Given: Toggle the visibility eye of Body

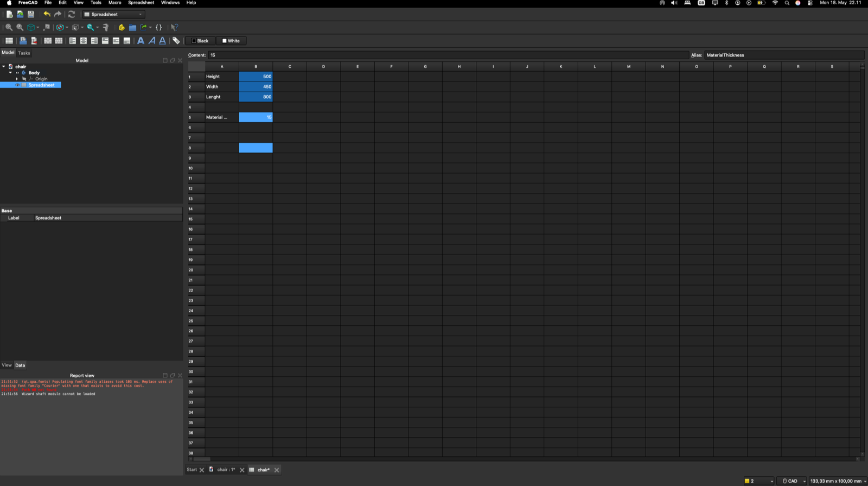Looking at the screenshot, I should point(17,73).
